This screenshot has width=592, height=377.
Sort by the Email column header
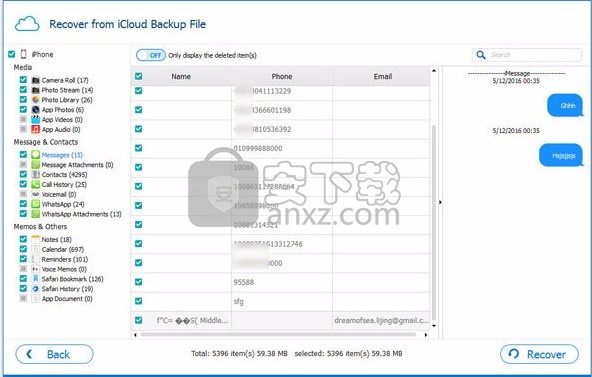point(382,76)
